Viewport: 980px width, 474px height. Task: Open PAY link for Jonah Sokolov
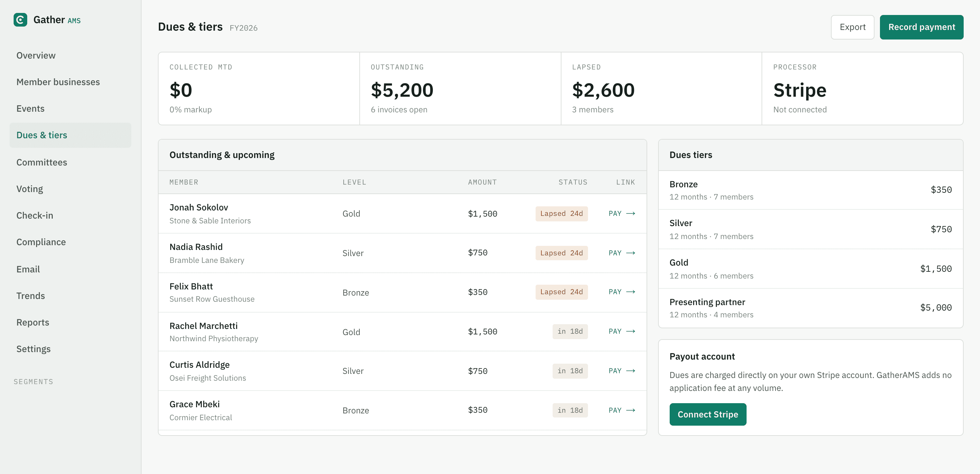click(622, 214)
